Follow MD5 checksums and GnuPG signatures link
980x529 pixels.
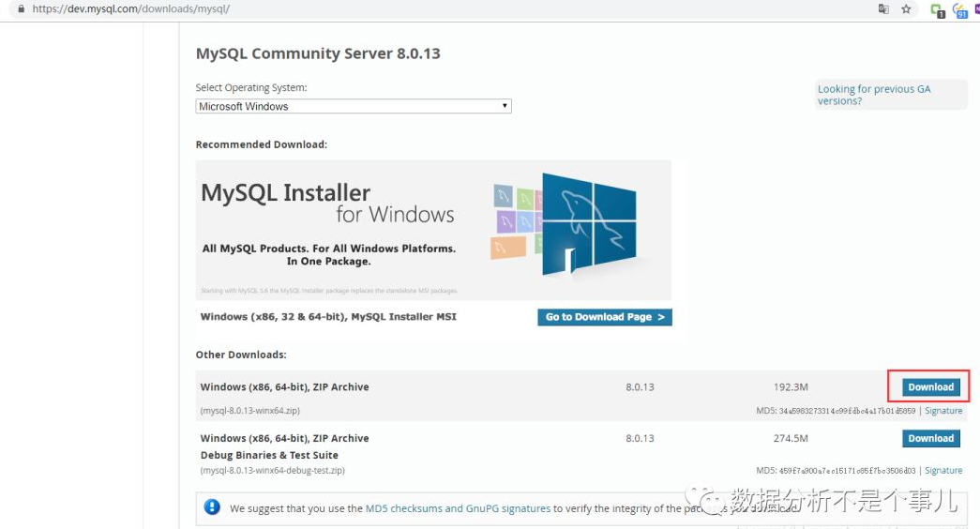coord(458,508)
